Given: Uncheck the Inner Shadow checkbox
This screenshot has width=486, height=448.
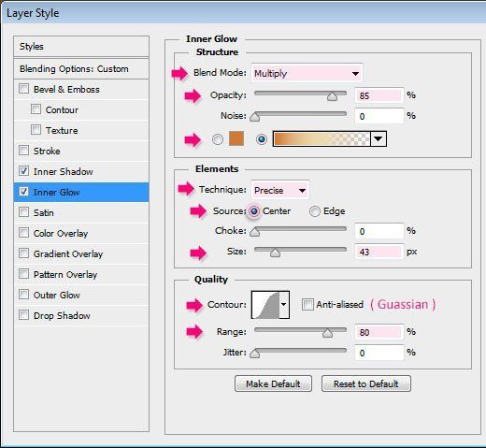Looking at the screenshot, I should (24, 171).
